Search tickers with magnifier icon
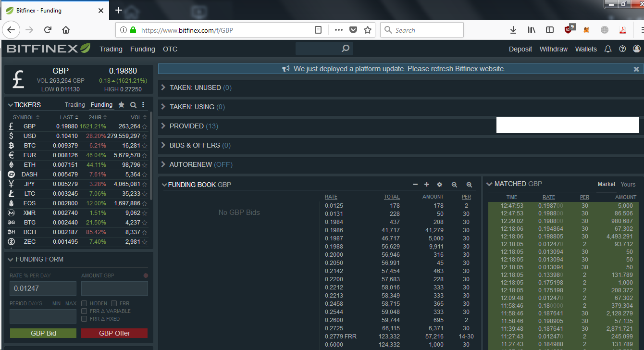 coord(133,105)
